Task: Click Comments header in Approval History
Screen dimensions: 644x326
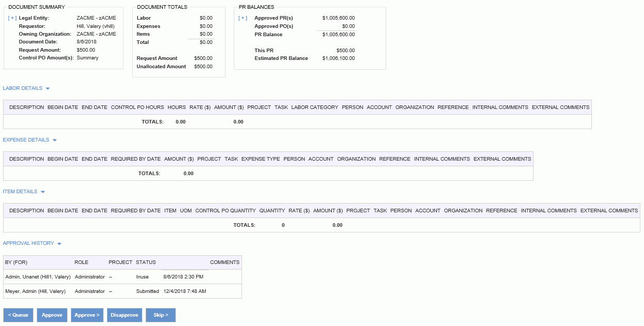Action: click(225, 262)
